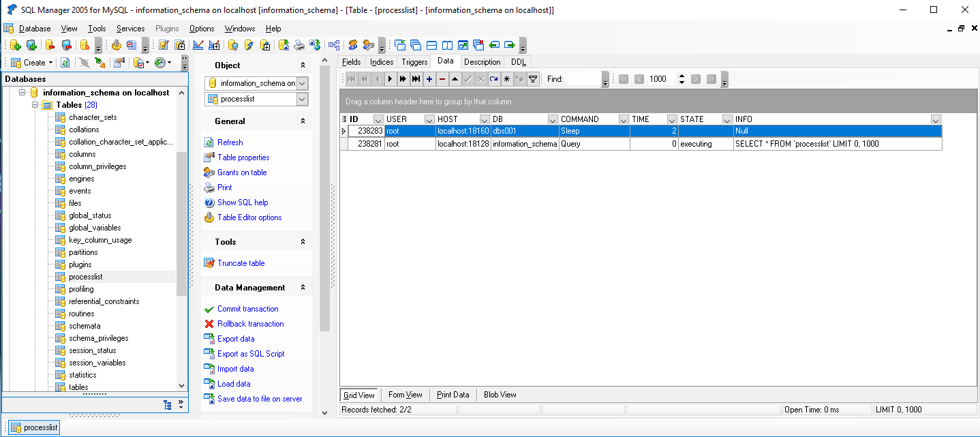Click the Connect to database plug icon
980x437 pixels.
(85, 63)
